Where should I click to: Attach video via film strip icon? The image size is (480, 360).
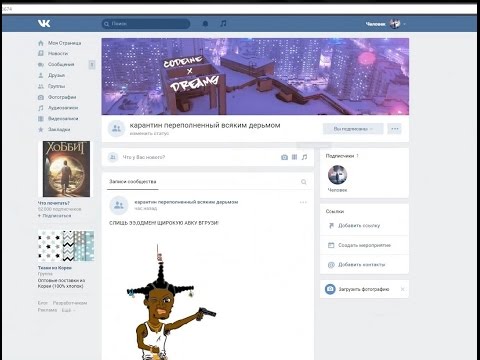(294, 157)
